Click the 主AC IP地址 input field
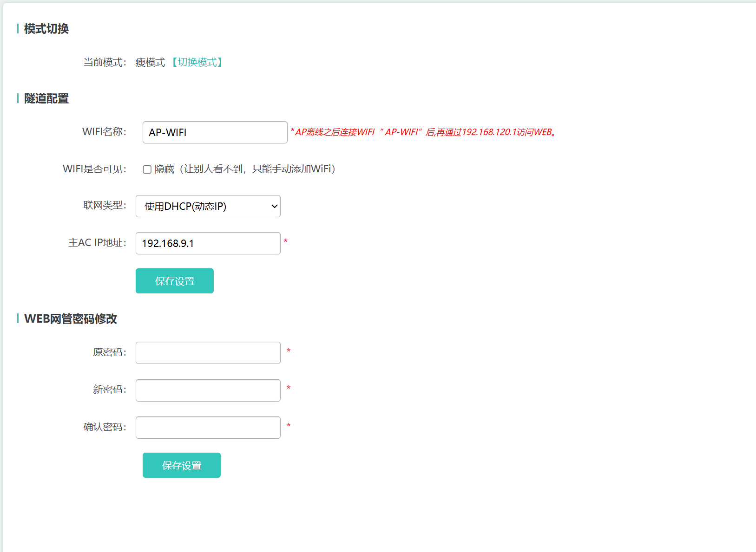 point(208,243)
